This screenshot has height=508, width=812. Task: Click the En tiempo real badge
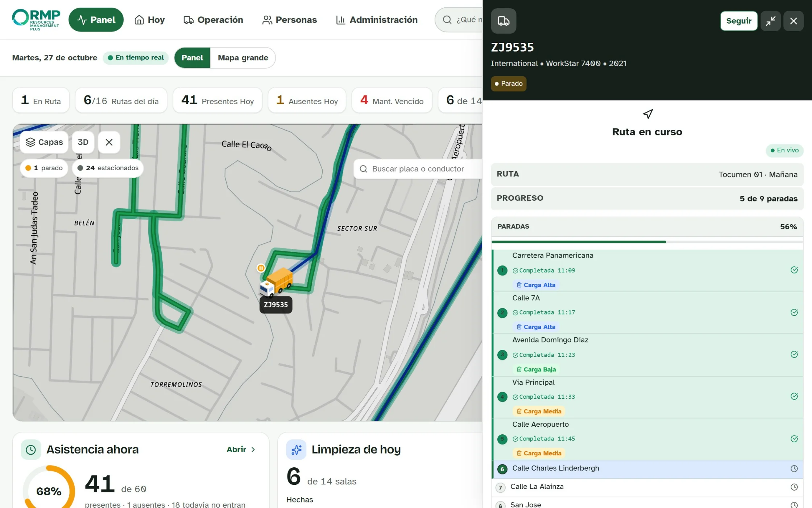(136, 58)
